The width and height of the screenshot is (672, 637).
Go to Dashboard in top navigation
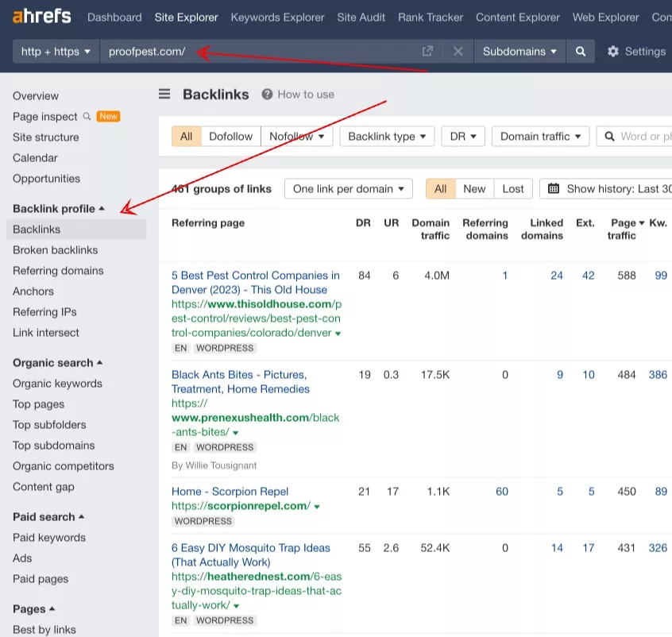(114, 17)
